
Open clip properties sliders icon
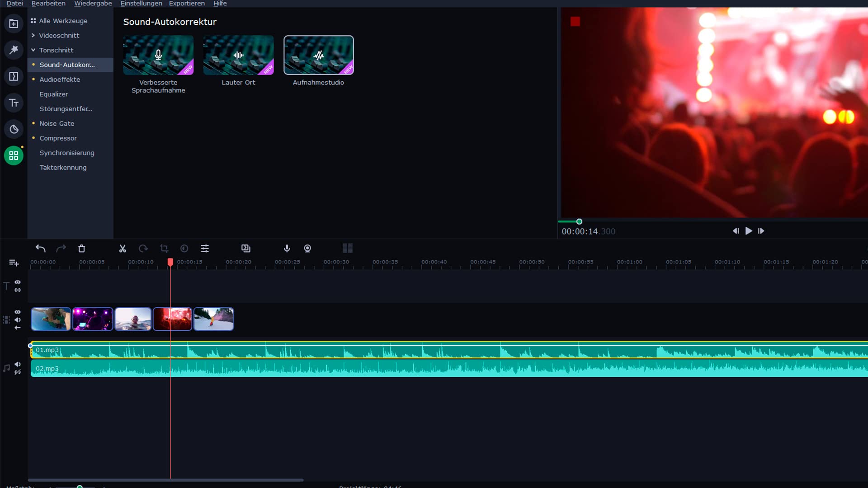click(x=205, y=249)
